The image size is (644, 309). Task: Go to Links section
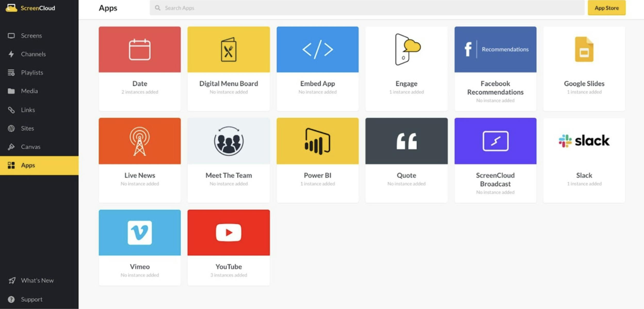[x=39, y=110]
